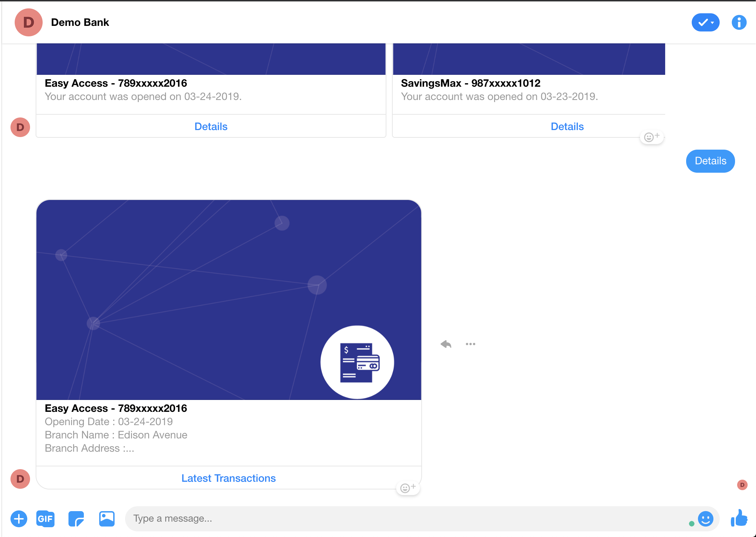Screen dimensions: 756x537
Task: Click the small seen-by avatar indicator
Action: point(742,485)
